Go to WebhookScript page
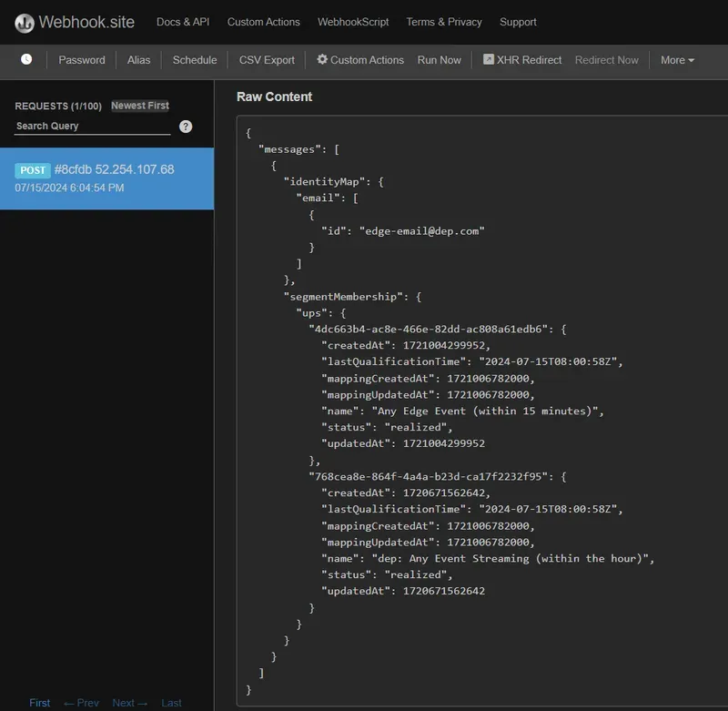 click(x=353, y=22)
